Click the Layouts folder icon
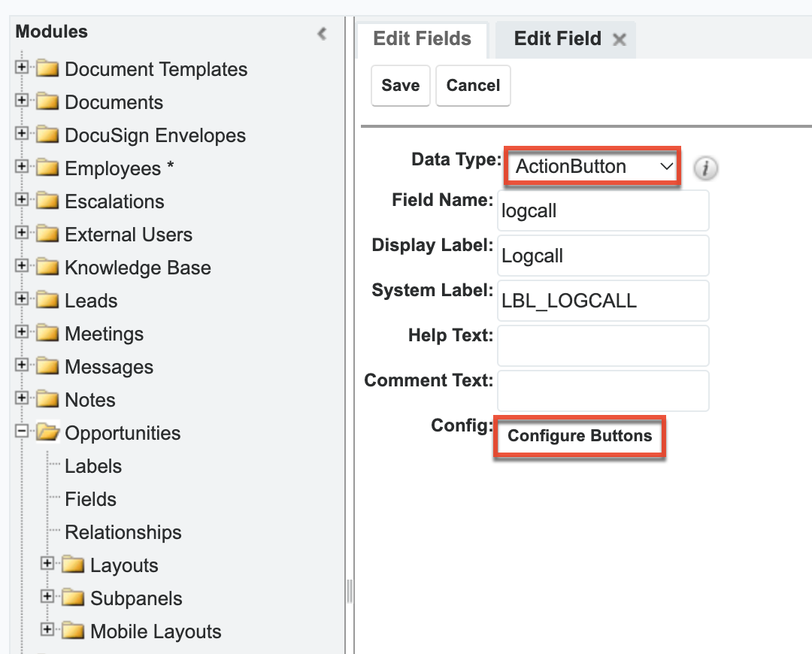 pyautogui.click(x=73, y=565)
